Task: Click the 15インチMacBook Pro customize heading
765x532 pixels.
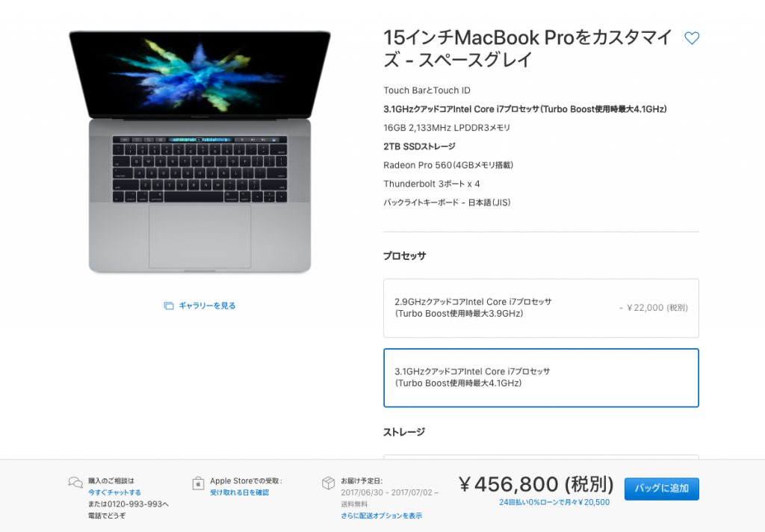Action: tap(528, 49)
